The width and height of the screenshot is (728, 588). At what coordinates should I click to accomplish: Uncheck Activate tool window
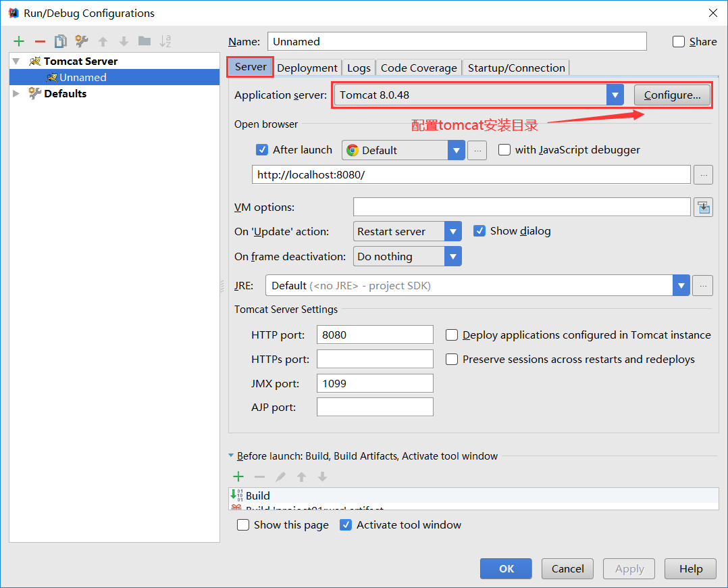tap(346, 524)
